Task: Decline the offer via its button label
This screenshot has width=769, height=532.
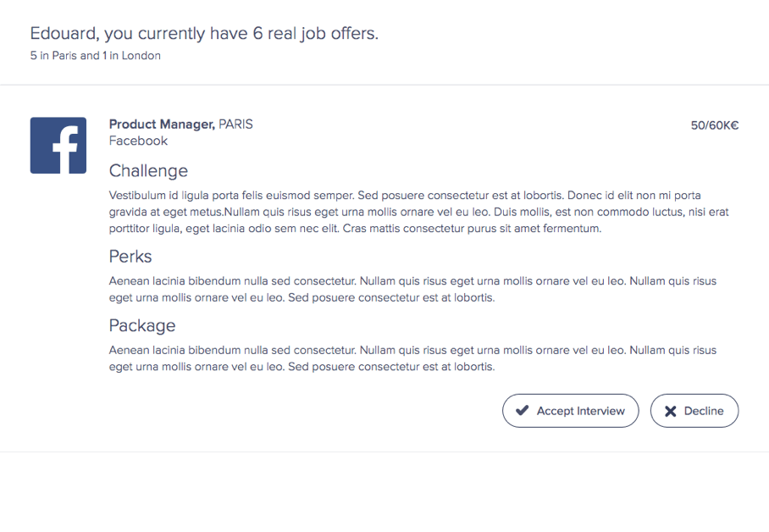Action: (704, 411)
